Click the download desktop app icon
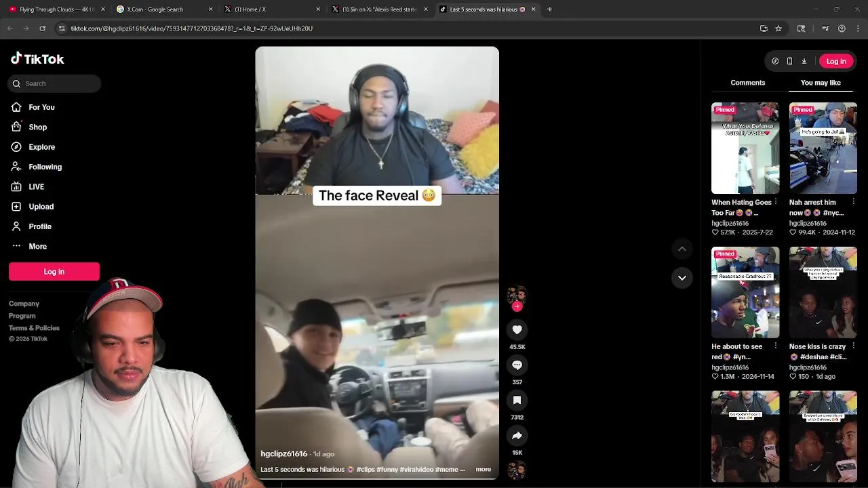 pos(804,61)
